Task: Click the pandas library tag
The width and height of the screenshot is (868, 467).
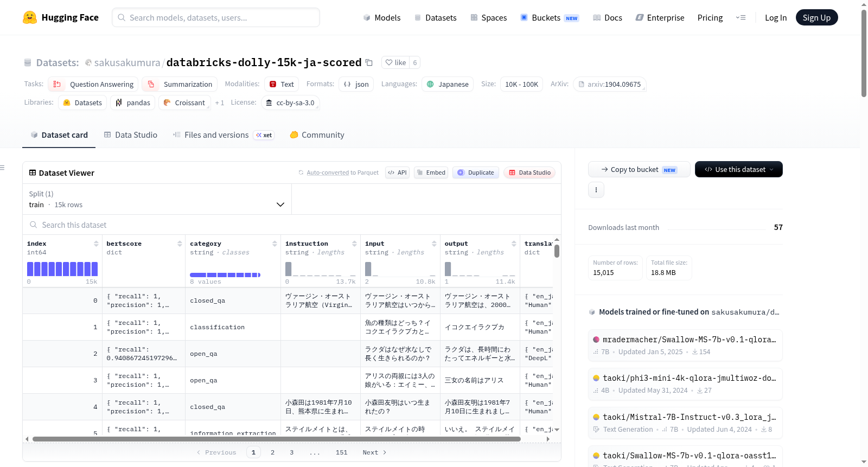Action: point(133,103)
